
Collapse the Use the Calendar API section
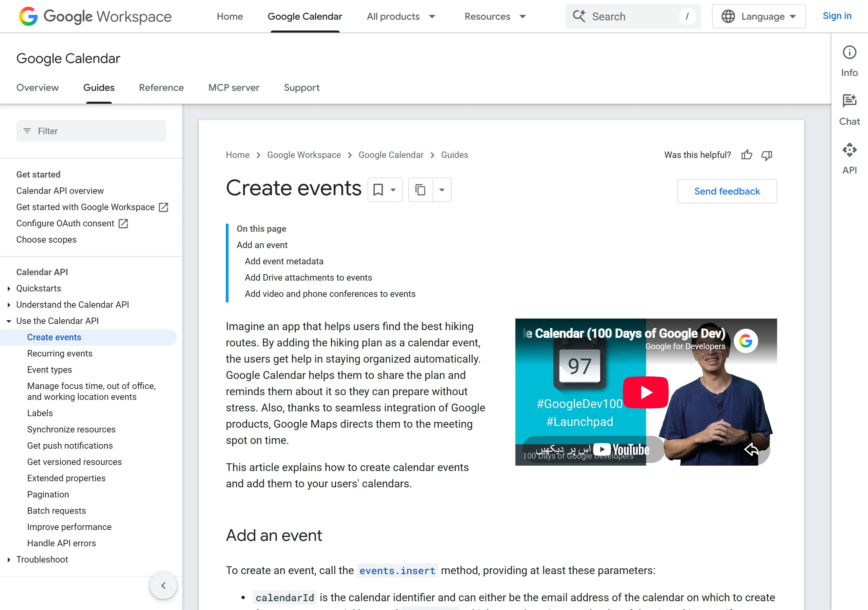click(x=9, y=321)
